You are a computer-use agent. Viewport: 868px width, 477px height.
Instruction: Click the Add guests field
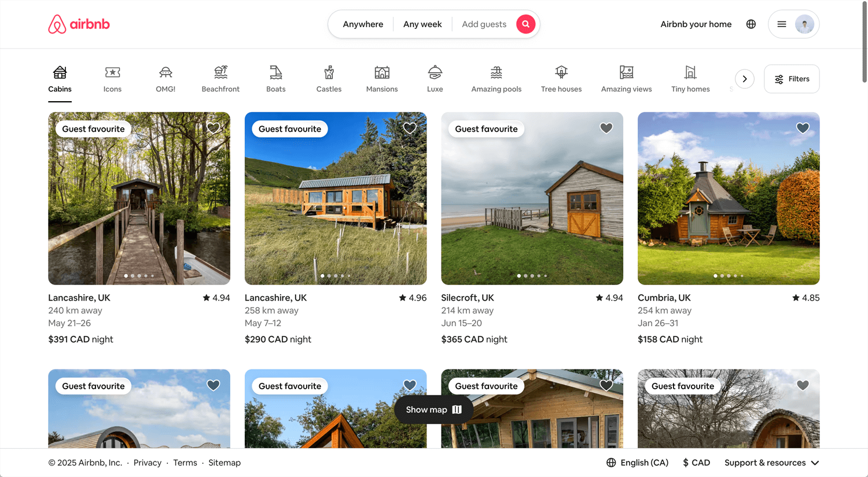click(x=484, y=24)
